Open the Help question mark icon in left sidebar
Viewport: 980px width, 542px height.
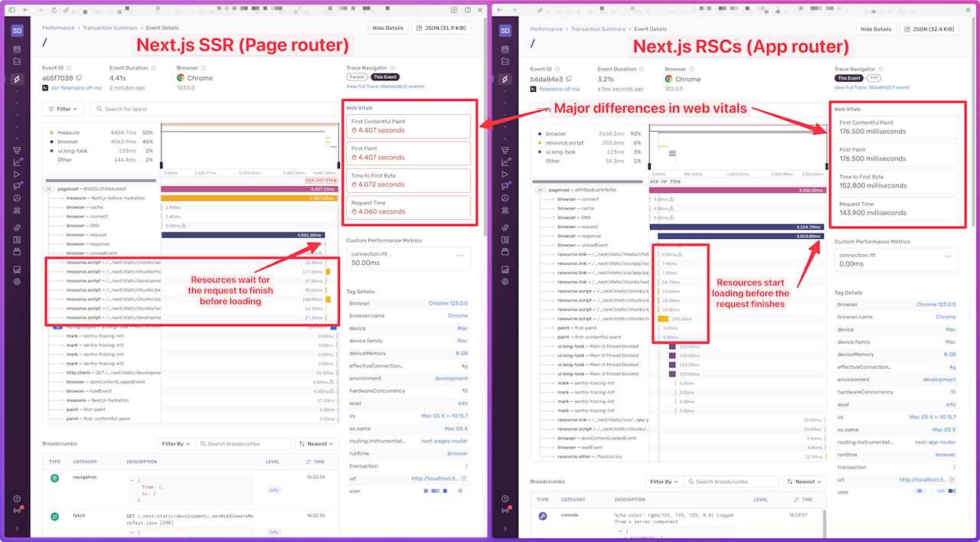coord(17,499)
